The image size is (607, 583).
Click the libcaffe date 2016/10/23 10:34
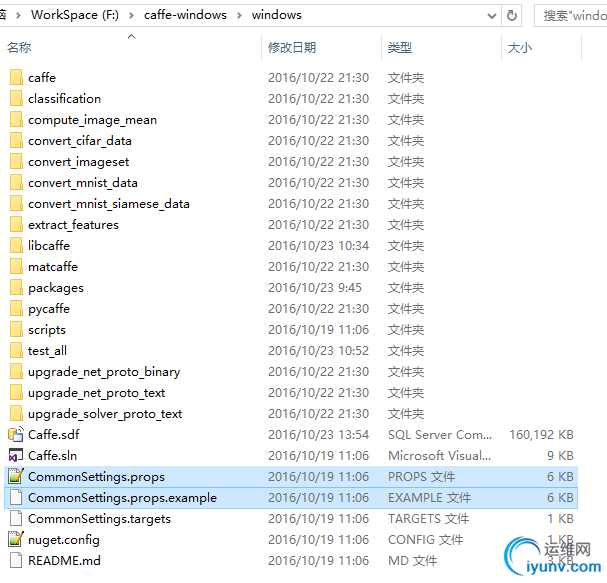click(x=319, y=245)
